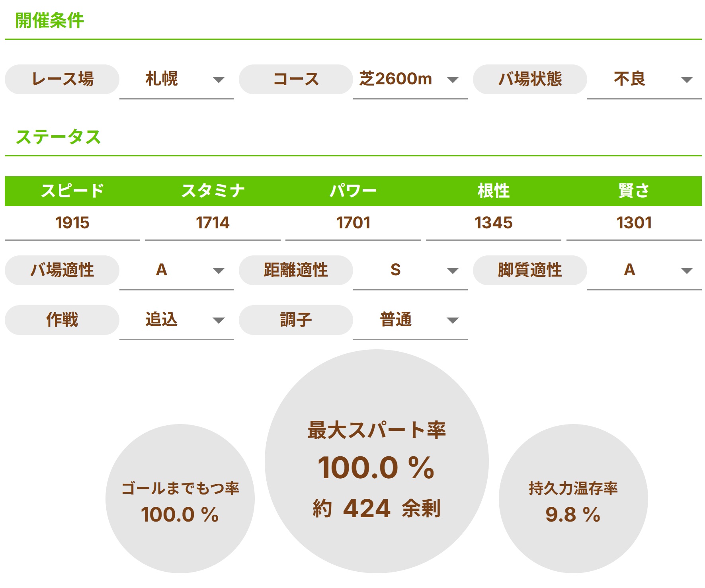
Task: Expand the バ場適性 grade dropdown
Action: [176, 271]
